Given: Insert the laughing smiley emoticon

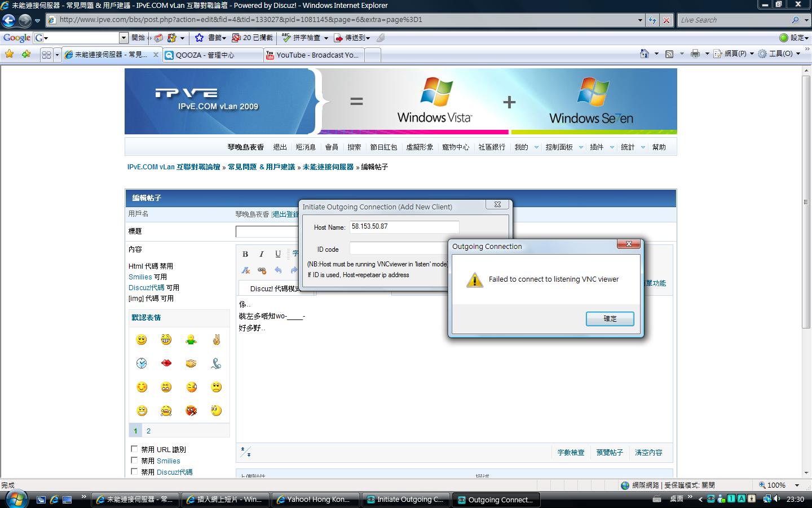Looking at the screenshot, I should pos(165,339).
